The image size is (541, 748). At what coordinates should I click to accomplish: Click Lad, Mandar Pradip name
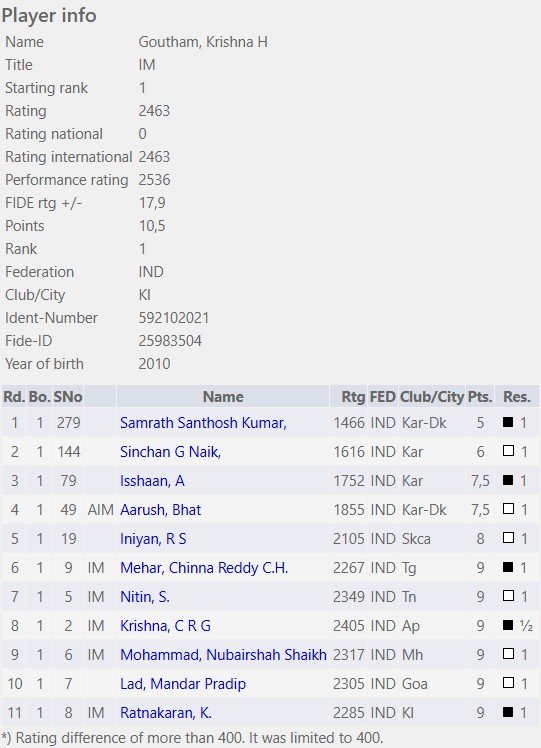[x=183, y=684]
